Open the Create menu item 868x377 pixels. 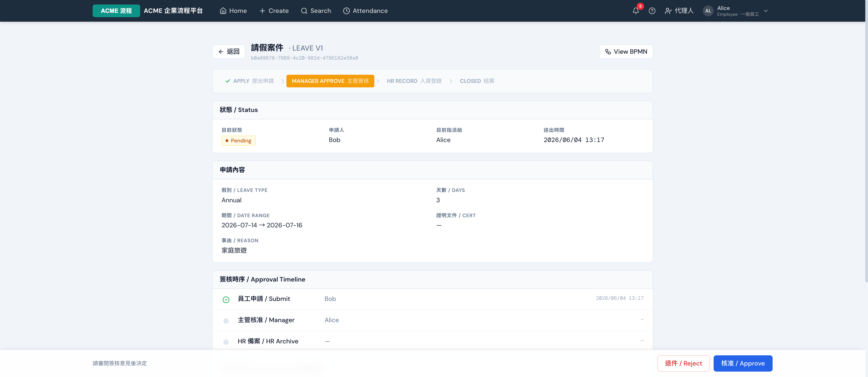[274, 11]
